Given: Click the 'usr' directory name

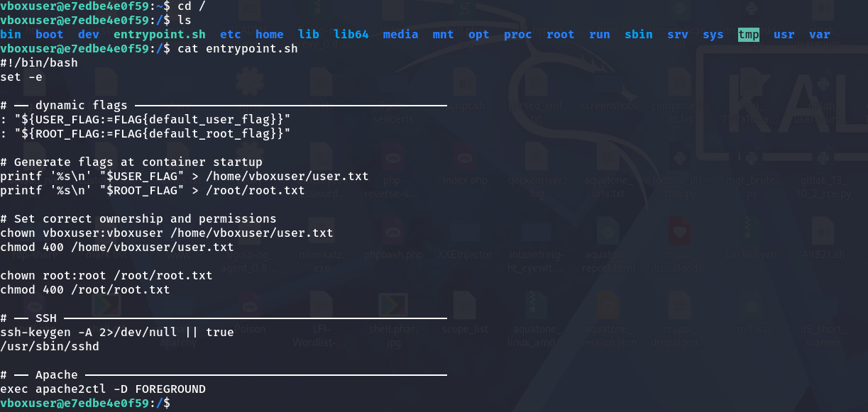Looking at the screenshot, I should (x=784, y=34).
